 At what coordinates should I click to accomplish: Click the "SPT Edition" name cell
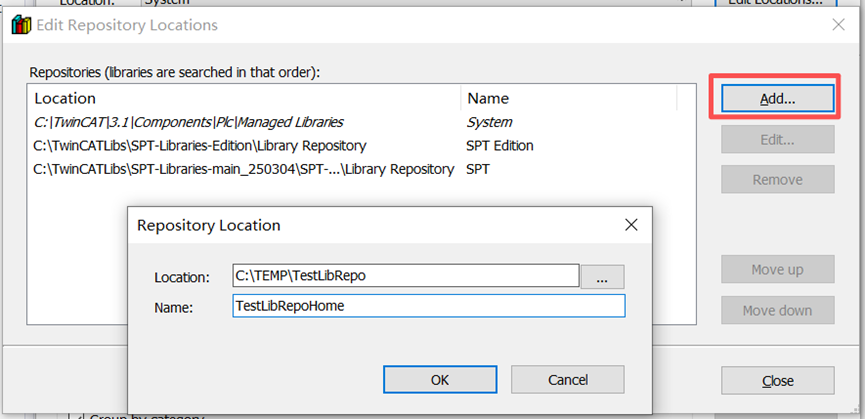[500, 146]
